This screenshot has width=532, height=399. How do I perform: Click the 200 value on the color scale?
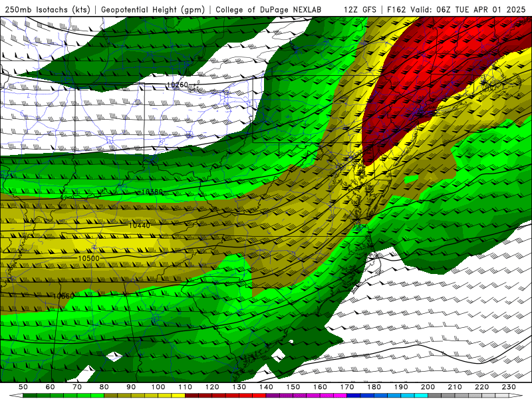point(428,387)
